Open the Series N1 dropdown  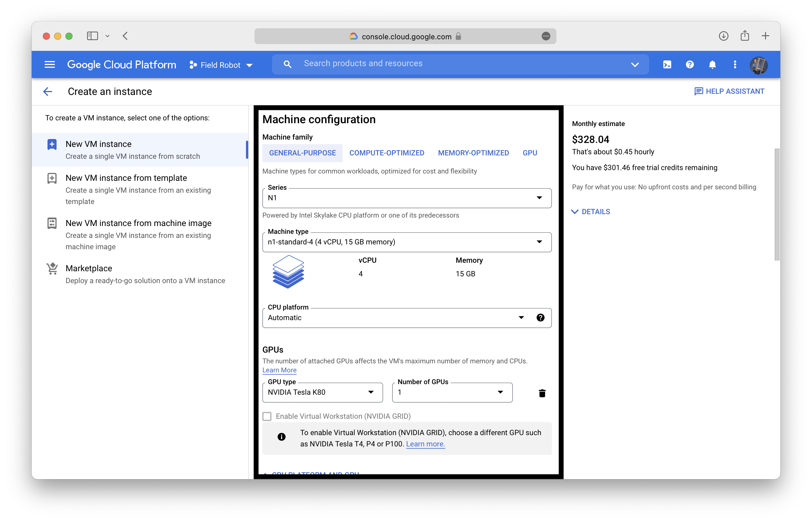[x=407, y=198]
